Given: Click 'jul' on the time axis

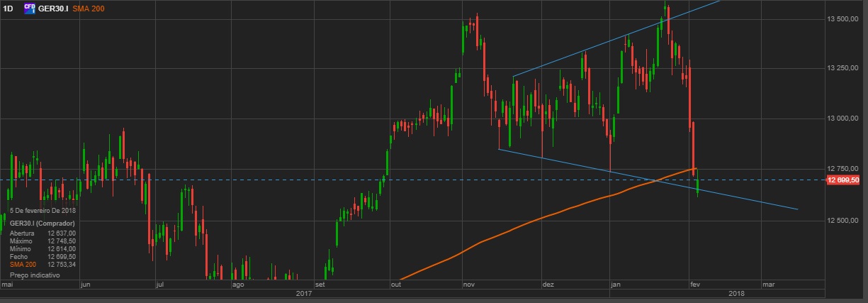Looking at the screenshot, I should click(x=159, y=284).
